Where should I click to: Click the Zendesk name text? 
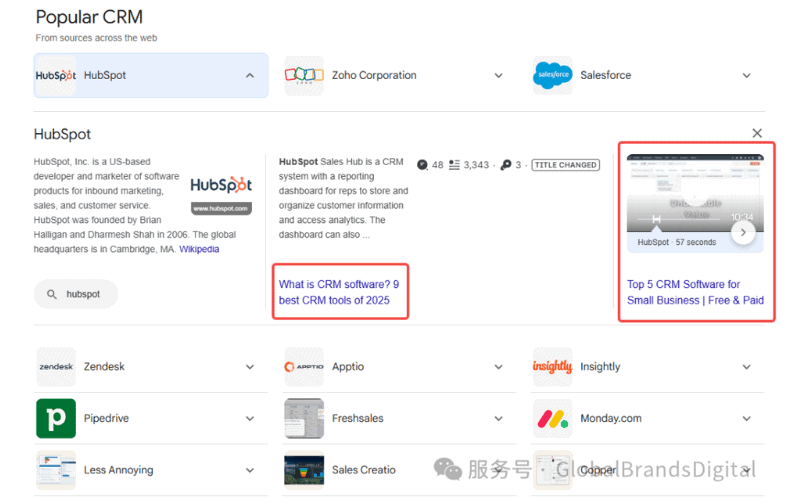(104, 367)
